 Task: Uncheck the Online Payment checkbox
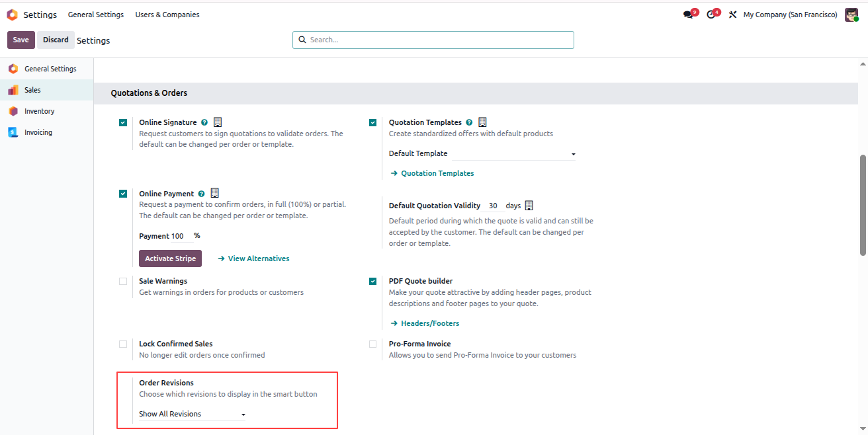pos(123,194)
